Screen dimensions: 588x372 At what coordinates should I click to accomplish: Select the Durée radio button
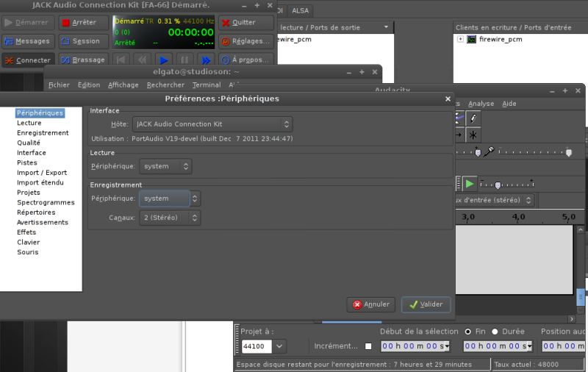[x=495, y=332]
